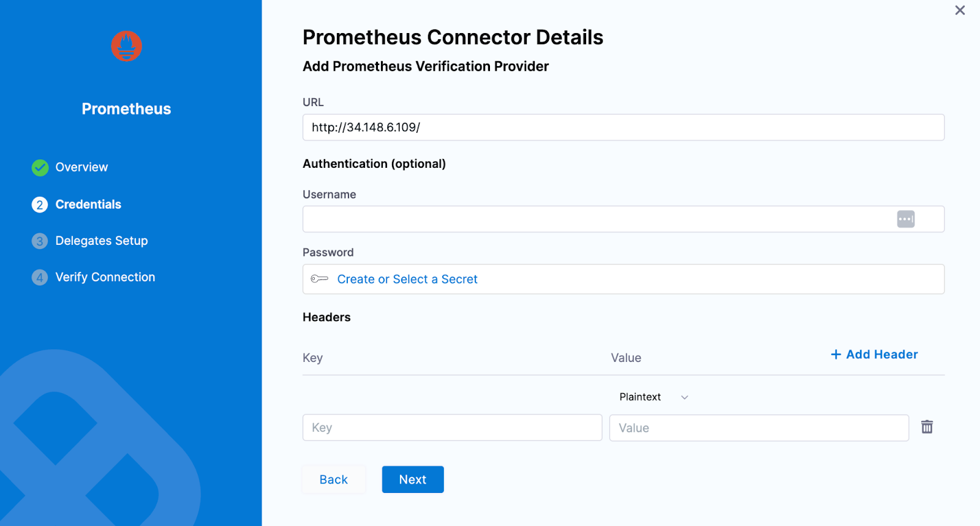Select Verify Connection in the step list
The height and width of the screenshot is (526, 980).
[105, 277]
